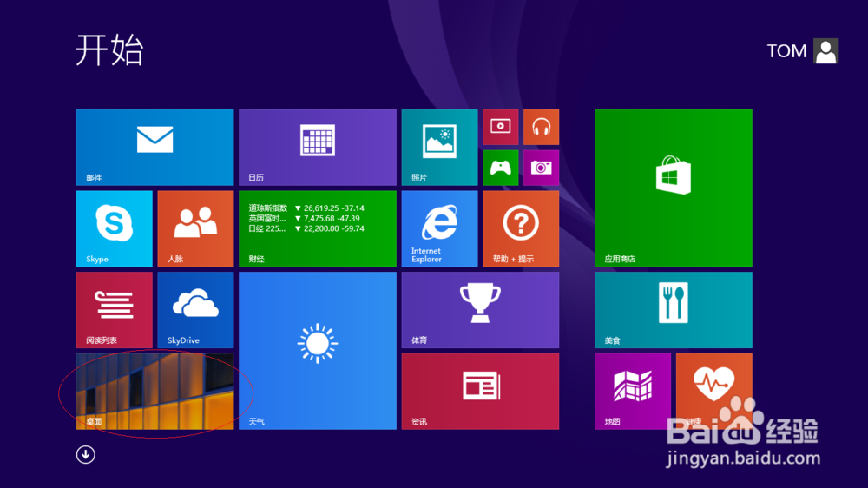This screenshot has height=488, width=868.
Task: Open the Mail (邮件) tile
Action: click(155, 148)
